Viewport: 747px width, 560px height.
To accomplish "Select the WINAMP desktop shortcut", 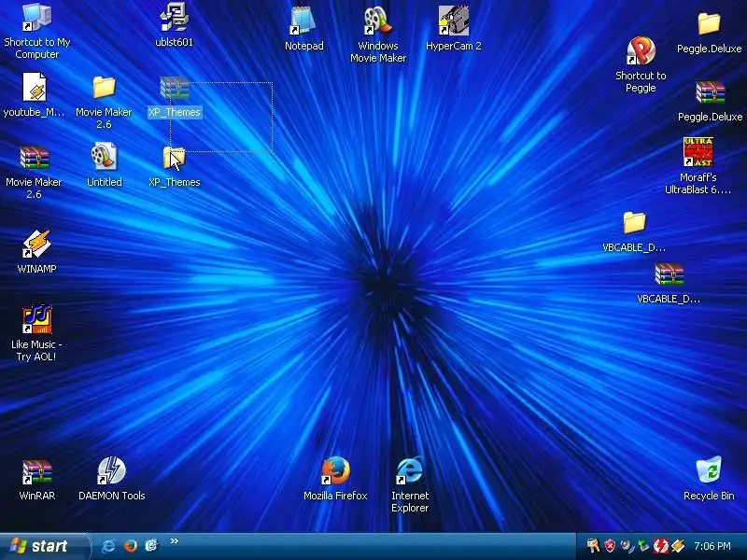I will [36, 244].
